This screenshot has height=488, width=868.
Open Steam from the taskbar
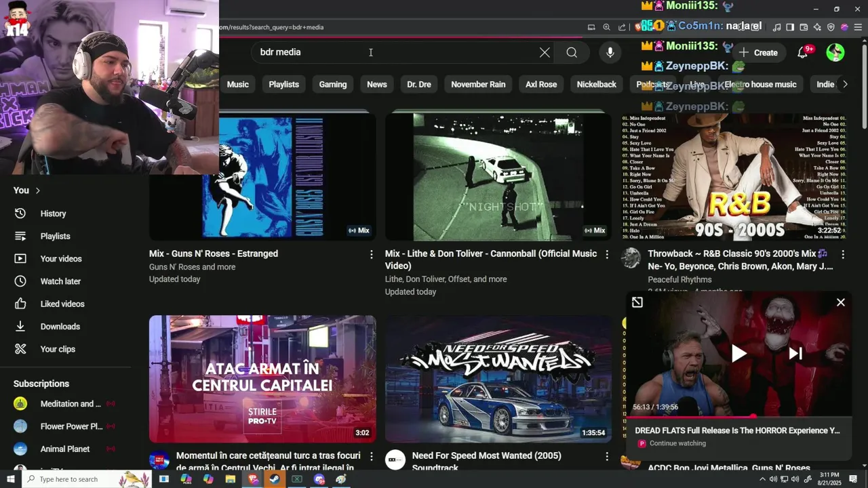tap(275, 479)
